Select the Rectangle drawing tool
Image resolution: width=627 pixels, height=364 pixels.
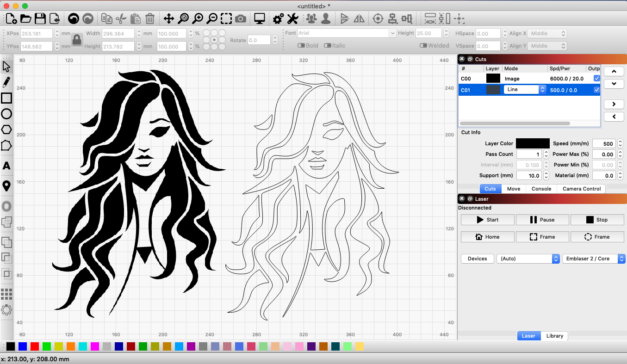[x=6, y=98]
